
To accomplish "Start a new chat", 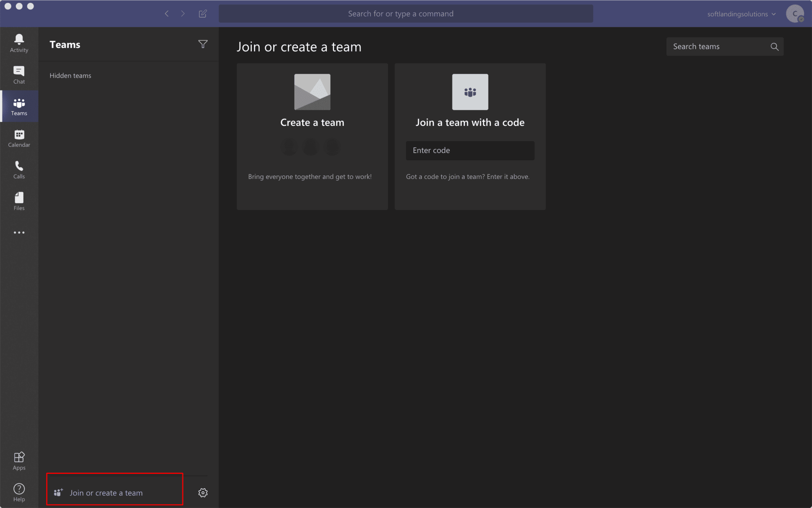I will click(x=203, y=13).
